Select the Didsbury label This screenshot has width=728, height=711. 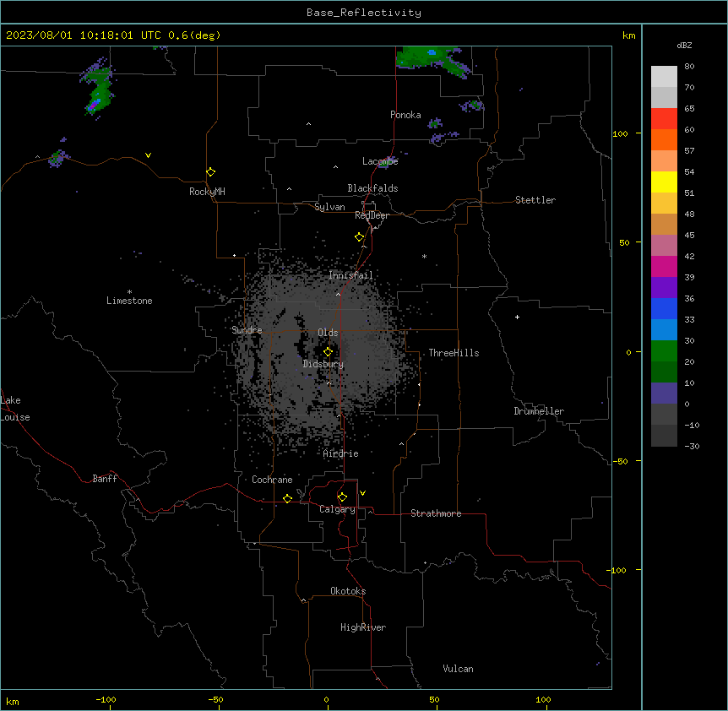tap(323, 364)
